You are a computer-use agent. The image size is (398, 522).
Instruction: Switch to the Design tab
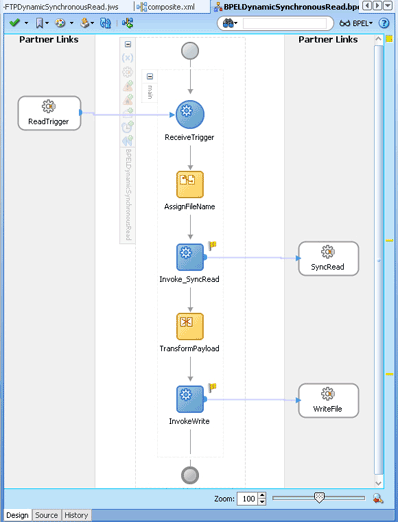coord(17,515)
